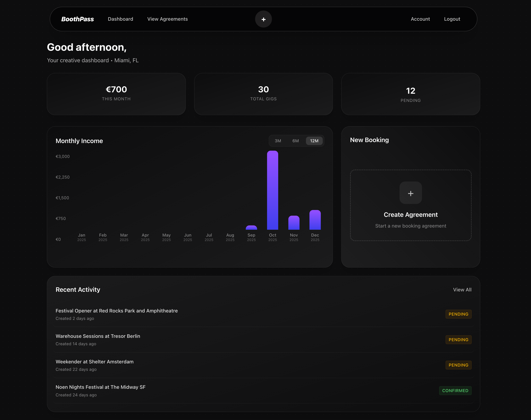Click the December 2025 income bar
531x420 pixels.
(x=315, y=220)
